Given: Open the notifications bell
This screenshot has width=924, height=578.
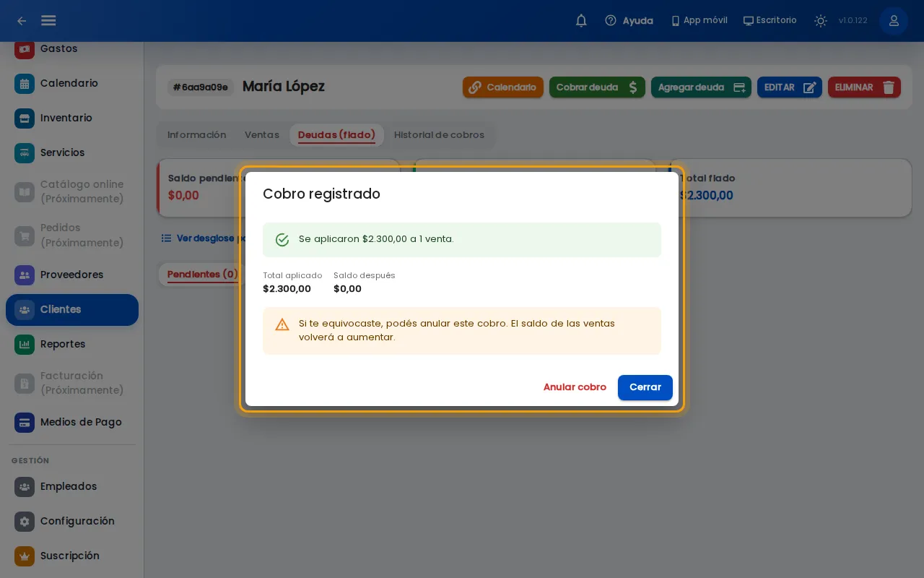Looking at the screenshot, I should click(x=581, y=21).
